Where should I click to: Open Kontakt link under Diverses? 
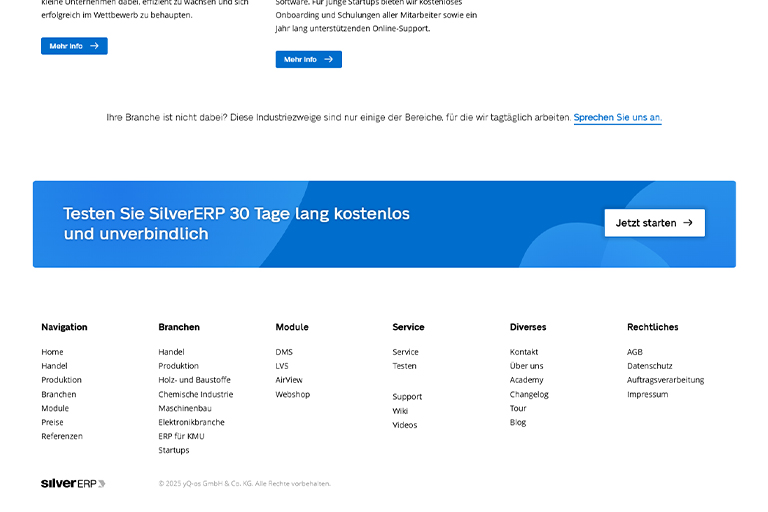pos(524,352)
